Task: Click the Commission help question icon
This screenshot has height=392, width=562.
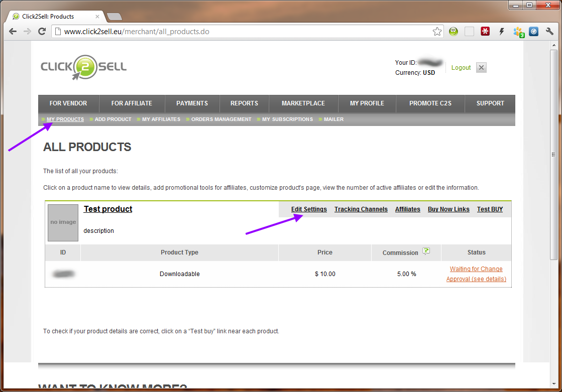Action: coord(426,251)
